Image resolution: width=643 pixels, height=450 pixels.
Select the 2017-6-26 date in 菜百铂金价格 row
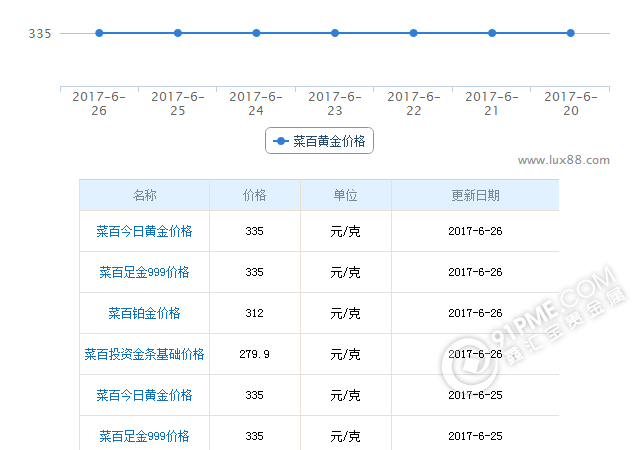point(475,313)
